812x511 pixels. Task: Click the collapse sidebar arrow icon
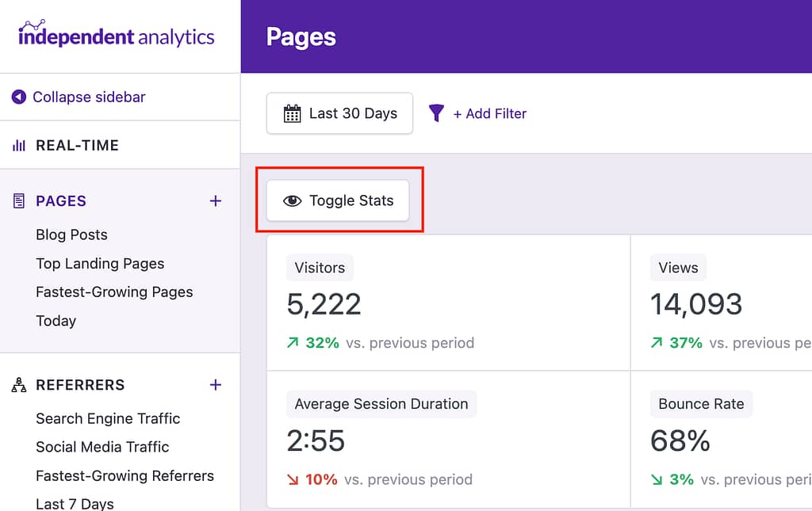click(19, 97)
